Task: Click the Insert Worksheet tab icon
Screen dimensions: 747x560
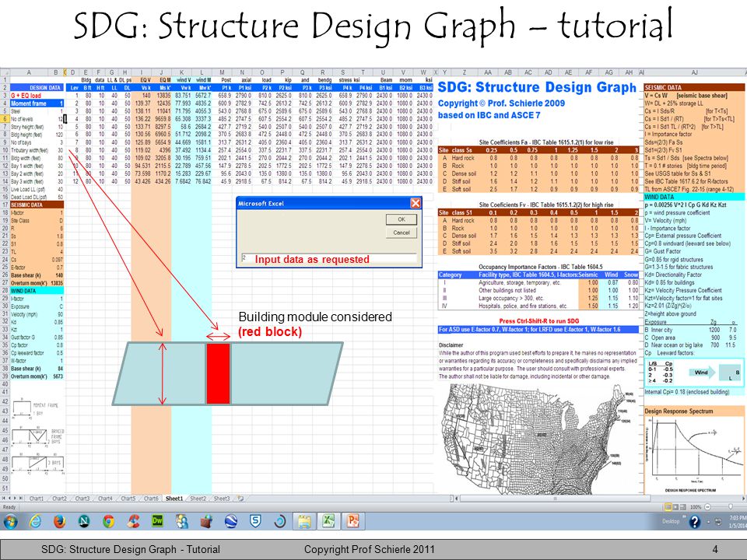Action: (x=240, y=499)
